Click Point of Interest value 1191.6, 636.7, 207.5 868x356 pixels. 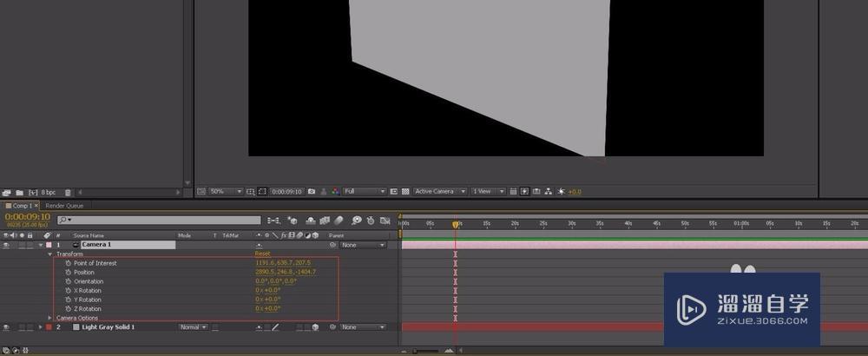(284, 263)
